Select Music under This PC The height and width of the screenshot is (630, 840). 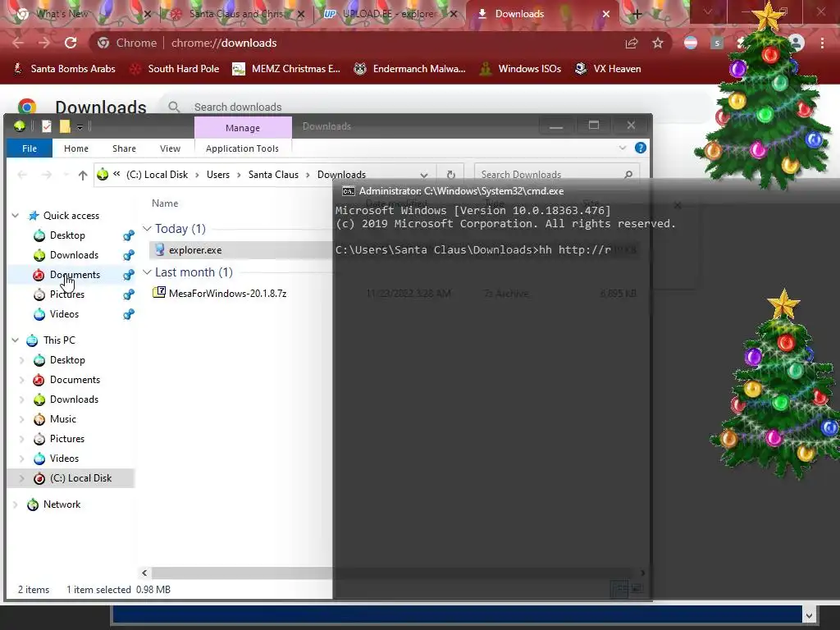click(62, 419)
